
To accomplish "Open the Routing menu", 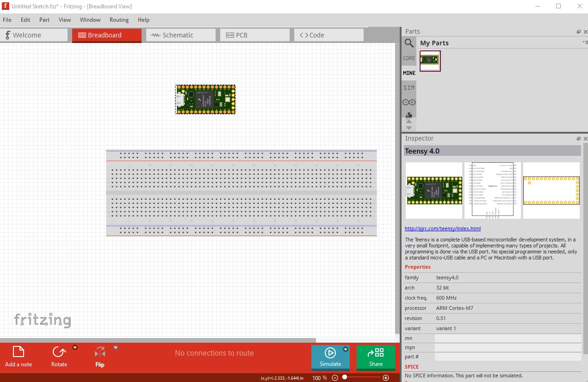I will tap(119, 20).
